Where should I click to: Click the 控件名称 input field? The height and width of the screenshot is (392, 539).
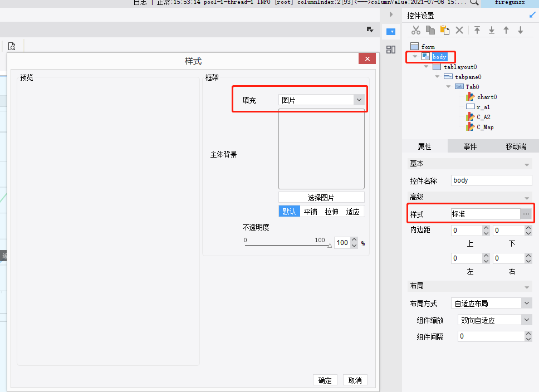click(492, 180)
